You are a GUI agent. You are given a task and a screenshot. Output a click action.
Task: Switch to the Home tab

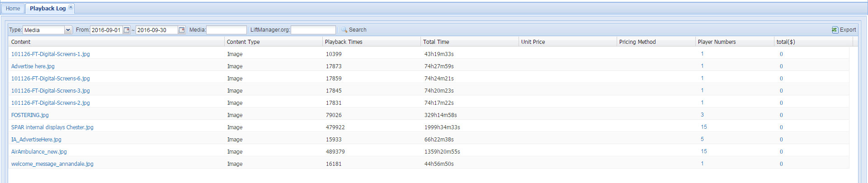click(13, 9)
